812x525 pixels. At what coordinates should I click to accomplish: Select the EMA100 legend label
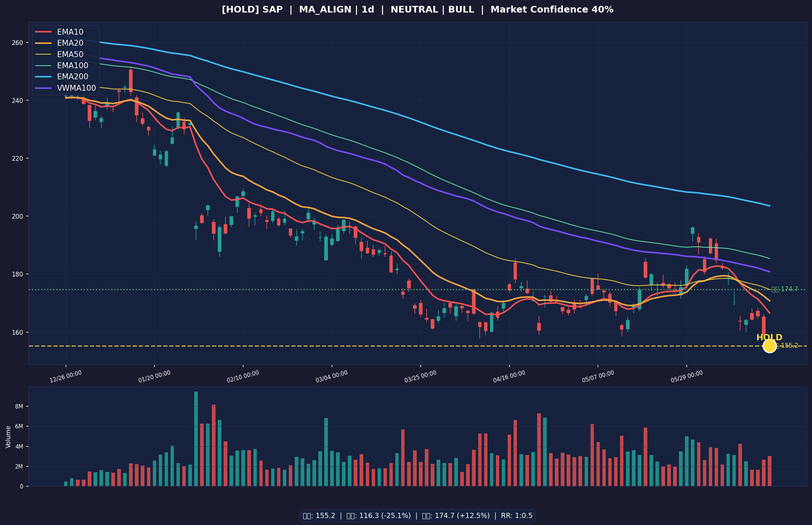click(73, 66)
